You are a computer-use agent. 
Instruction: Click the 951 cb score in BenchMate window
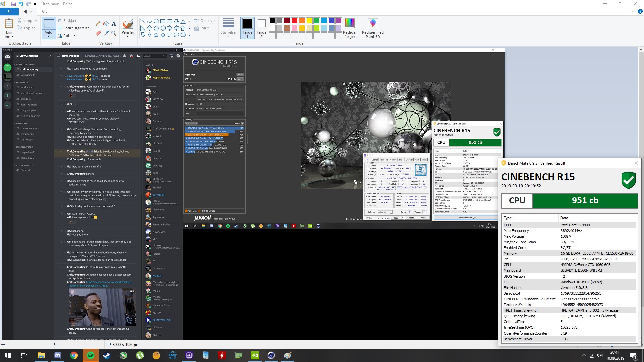[x=585, y=200]
